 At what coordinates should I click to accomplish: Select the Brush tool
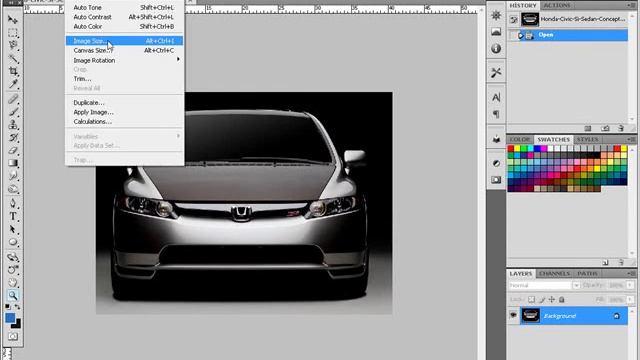point(13,112)
